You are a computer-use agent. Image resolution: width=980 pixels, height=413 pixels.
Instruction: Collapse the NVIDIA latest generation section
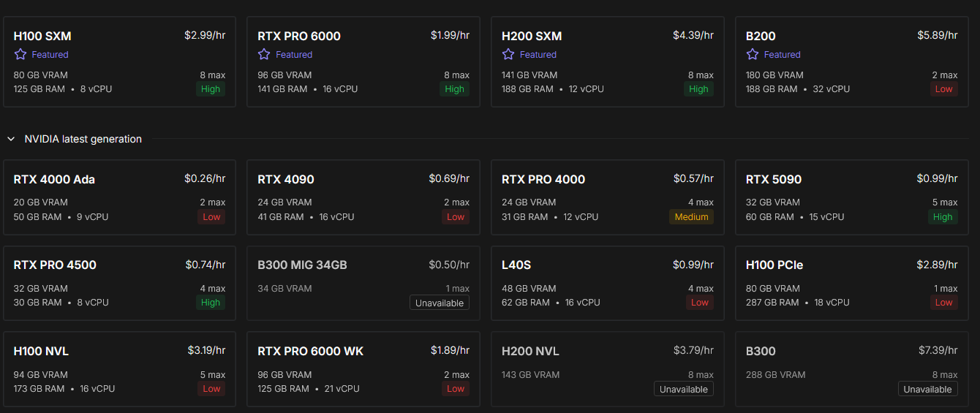click(x=11, y=139)
